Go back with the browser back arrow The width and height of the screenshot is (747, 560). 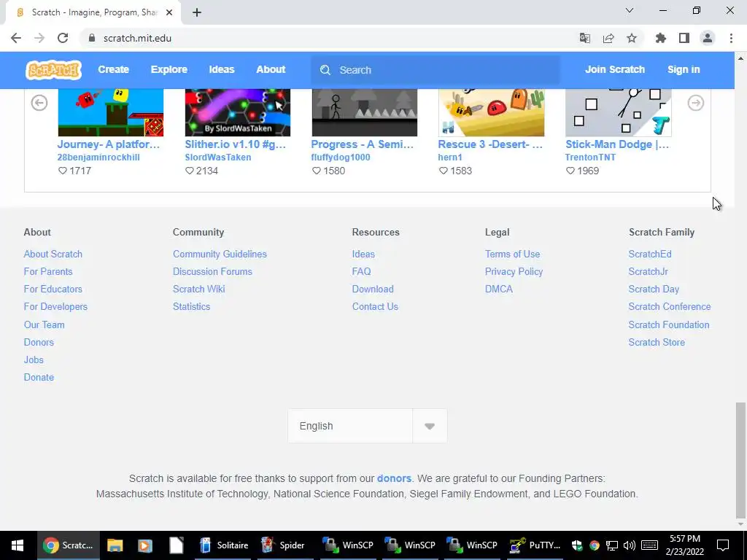[x=16, y=38]
